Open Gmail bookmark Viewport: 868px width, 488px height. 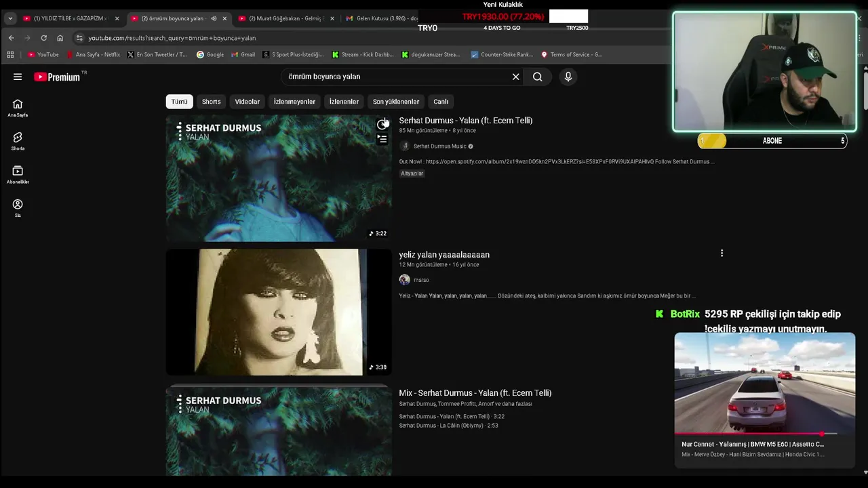[x=243, y=54]
